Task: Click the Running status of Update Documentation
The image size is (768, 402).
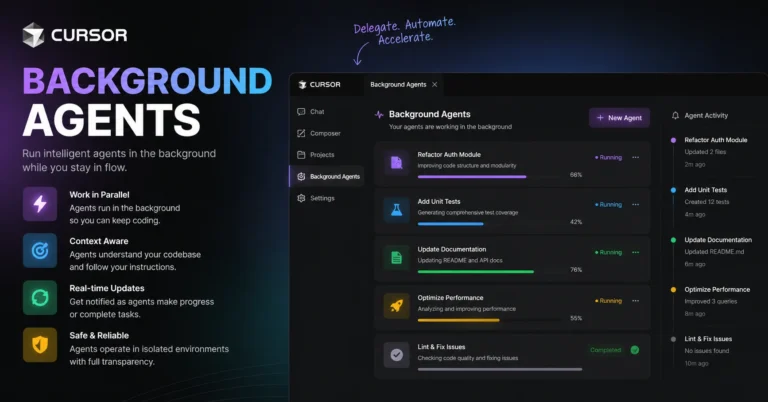Action: 608,252
